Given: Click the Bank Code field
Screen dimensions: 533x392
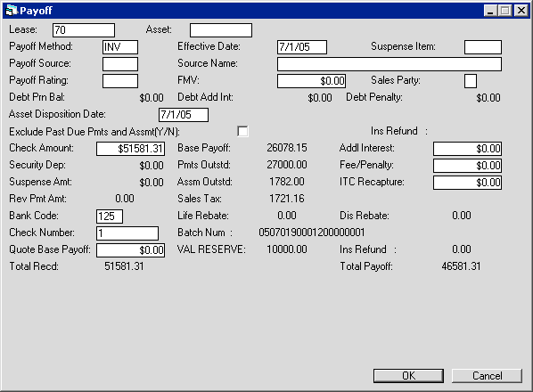Looking at the screenshot, I should (110, 216).
